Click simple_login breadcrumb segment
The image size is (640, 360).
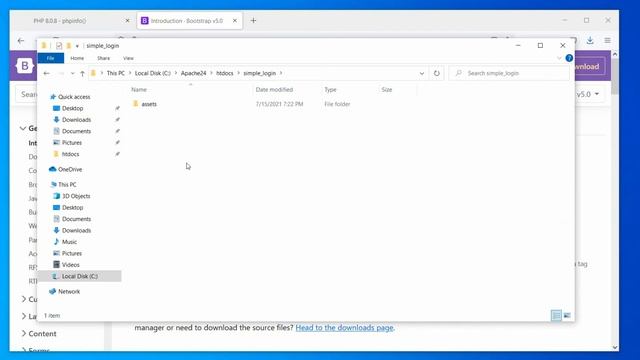260,73
